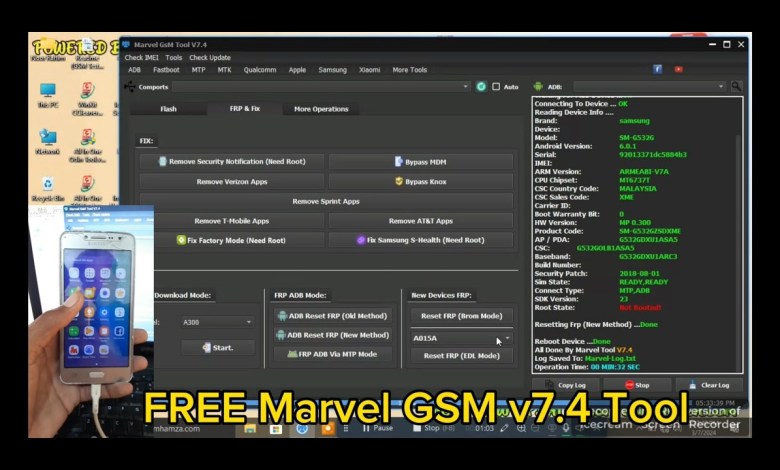Click Operation Time 00 MIN:32 SEC line
The height and width of the screenshot is (470, 780).
click(x=587, y=367)
